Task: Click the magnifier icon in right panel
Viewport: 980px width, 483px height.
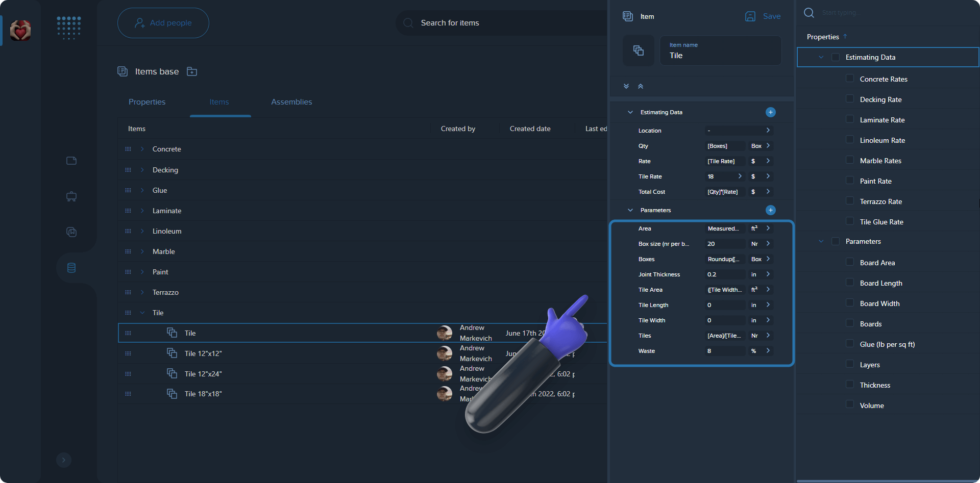Action: pos(809,13)
